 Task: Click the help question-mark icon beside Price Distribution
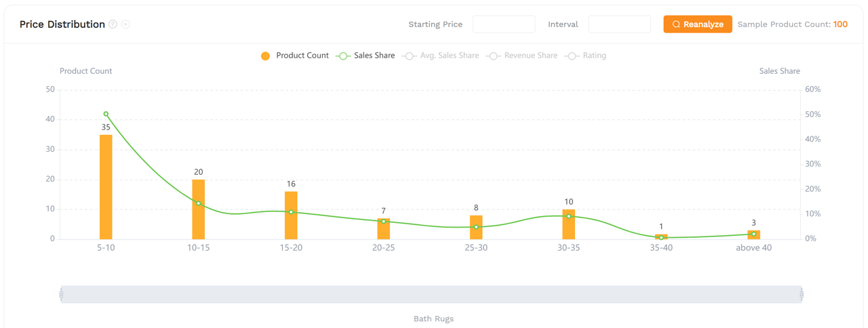tap(113, 24)
